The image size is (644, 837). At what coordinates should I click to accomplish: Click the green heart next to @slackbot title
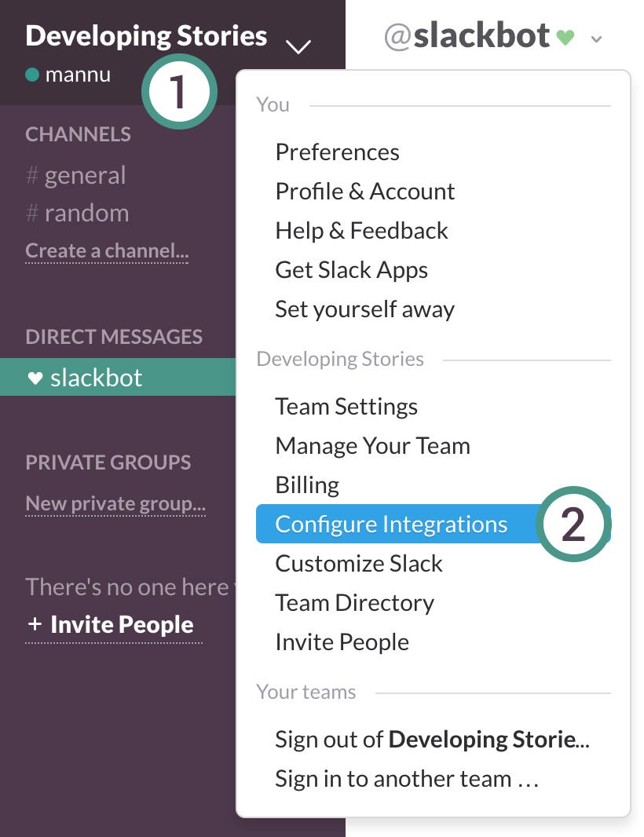tap(565, 37)
